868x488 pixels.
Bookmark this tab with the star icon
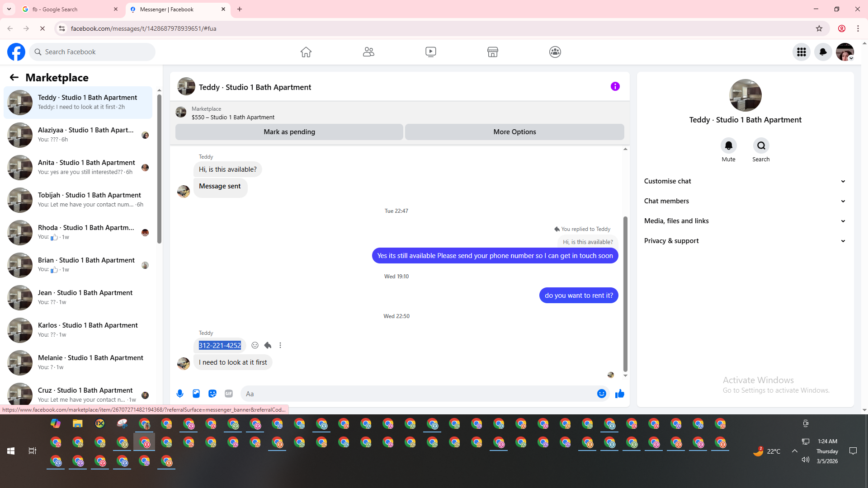[x=819, y=28]
